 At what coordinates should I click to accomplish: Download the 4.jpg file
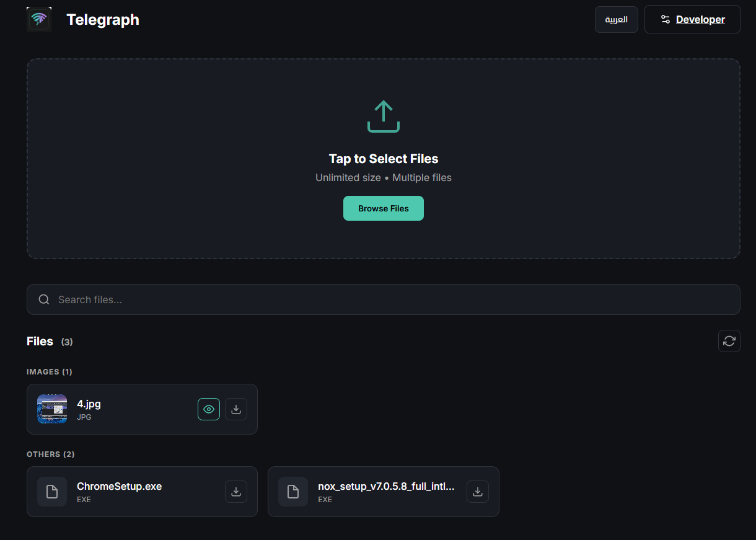click(x=236, y=409)
